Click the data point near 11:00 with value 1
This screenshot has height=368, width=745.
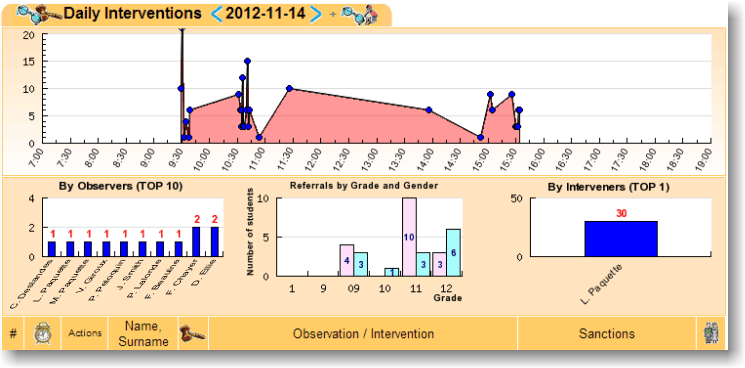tap(259, 137)
